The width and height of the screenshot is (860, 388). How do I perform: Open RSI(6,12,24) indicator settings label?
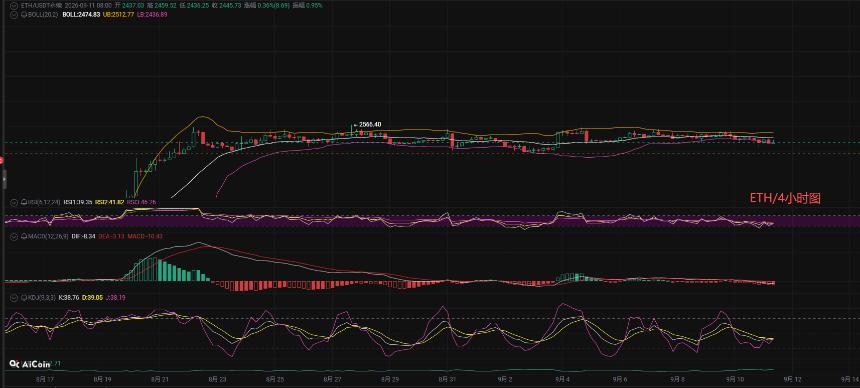pos(43,202)
